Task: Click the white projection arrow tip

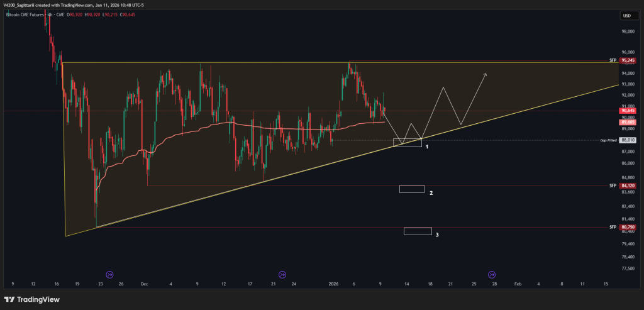Action: pos(485,74)
